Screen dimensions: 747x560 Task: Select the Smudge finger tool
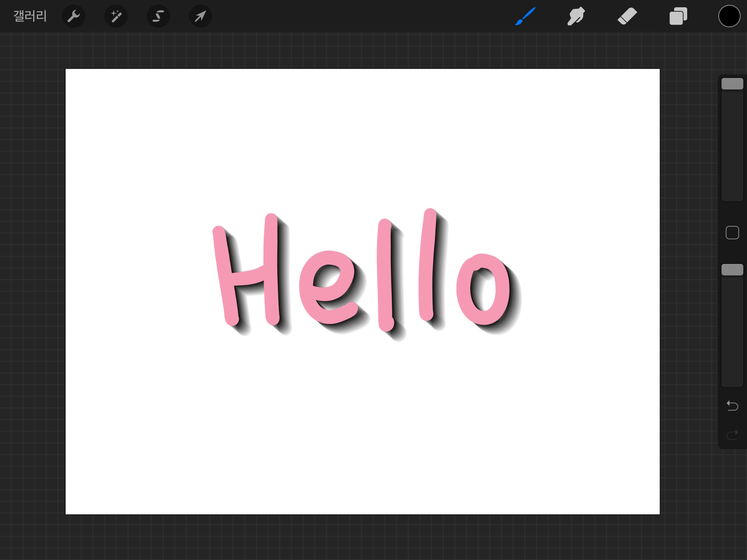pyautogui.click(x=576, y=16)
